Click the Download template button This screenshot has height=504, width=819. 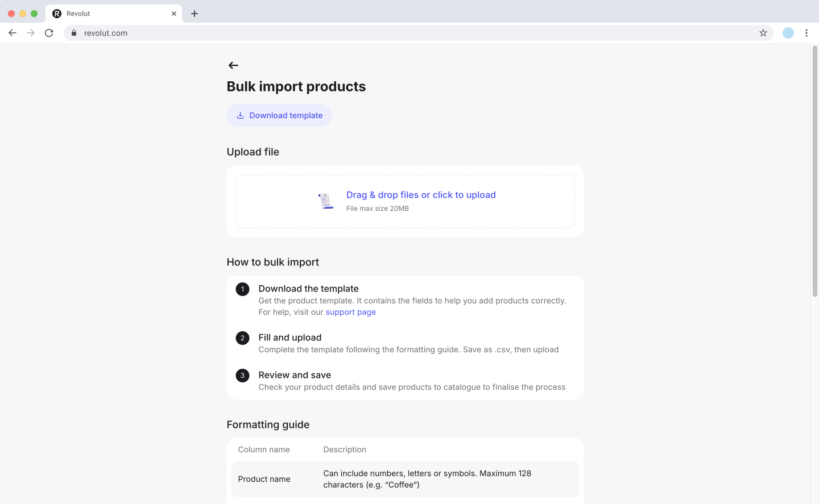pos(279,115)
